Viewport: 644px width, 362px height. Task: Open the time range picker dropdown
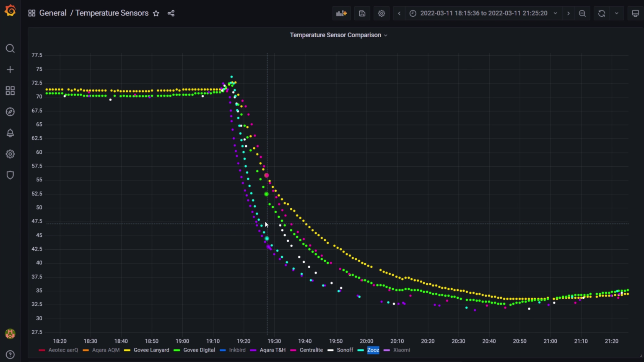coord(483,13)
